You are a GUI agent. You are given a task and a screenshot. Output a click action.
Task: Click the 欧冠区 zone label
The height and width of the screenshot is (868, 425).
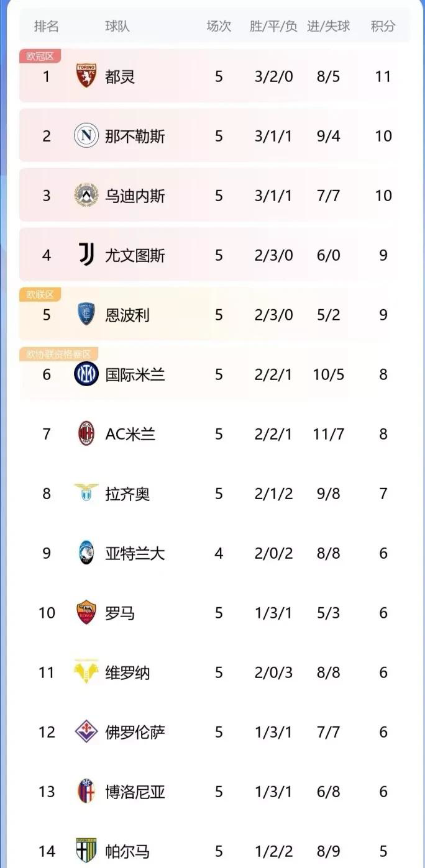tap(37, 55)
